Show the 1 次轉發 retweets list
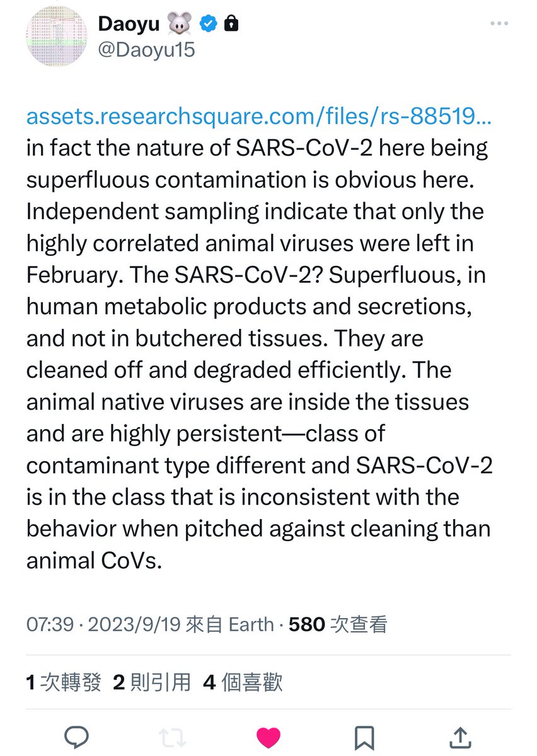This screenshot has width=537, height=756. (x=64, y=682)
